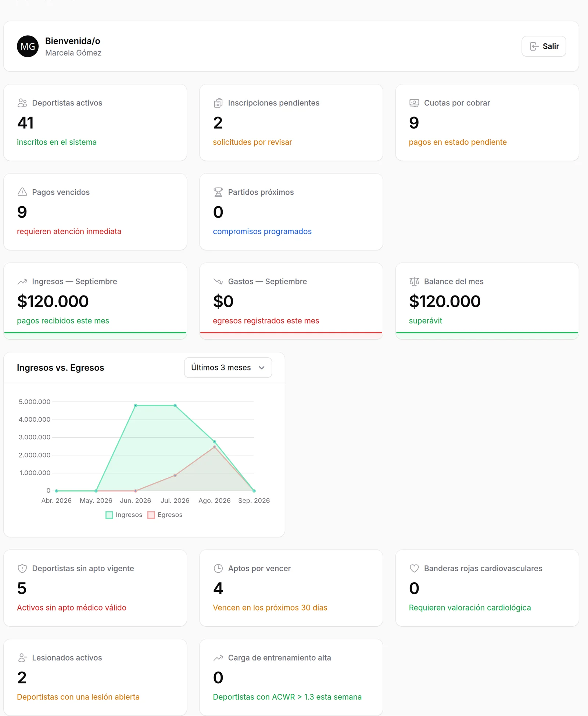The image size is (588, 716).
Task: Click the 'Vencen en los próximos 30 días' text
Action: click(270, 608)
